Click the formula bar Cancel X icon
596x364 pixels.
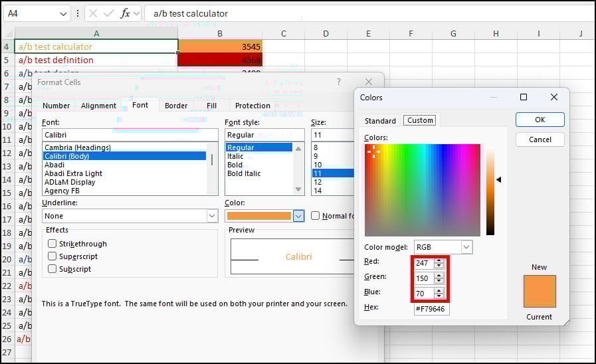click(x=93, y=14)
